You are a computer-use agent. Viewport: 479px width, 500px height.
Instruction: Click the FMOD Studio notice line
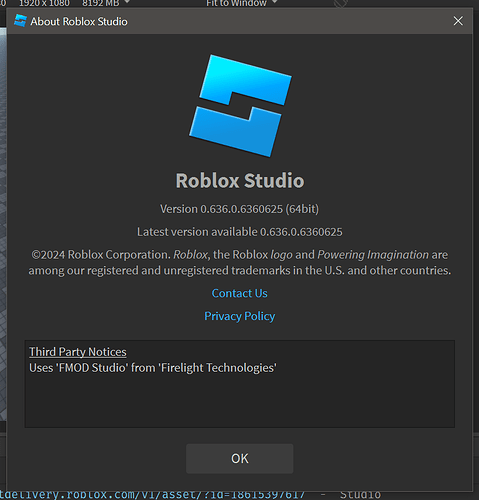[153, 368]
